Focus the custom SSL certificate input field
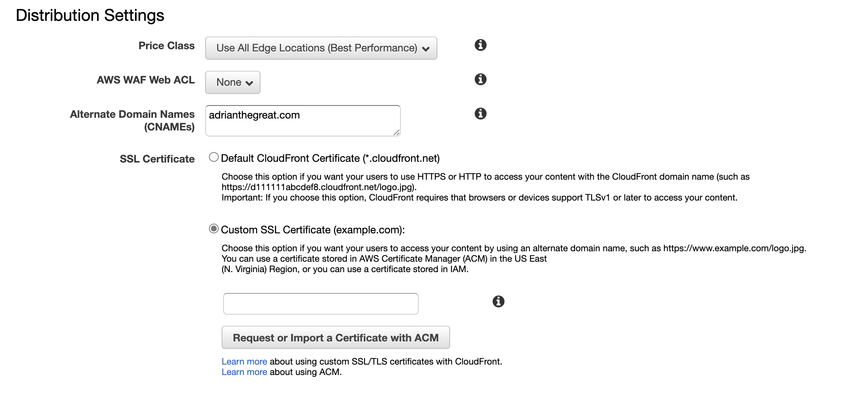Screen dimensions: 868x416 click(x=321, y=304)
